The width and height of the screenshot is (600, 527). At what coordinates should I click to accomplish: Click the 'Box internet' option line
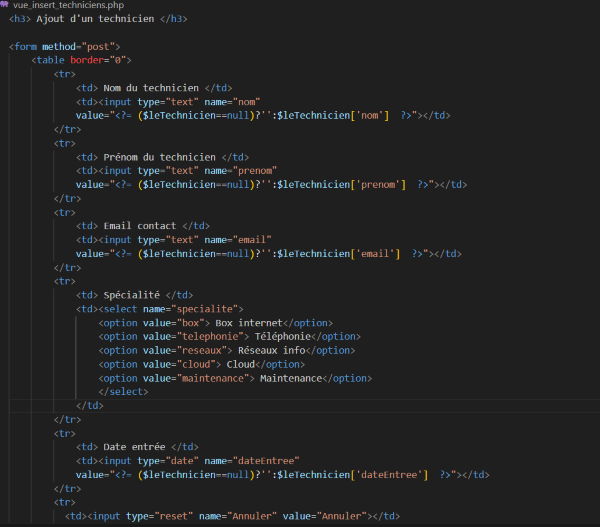215,323
